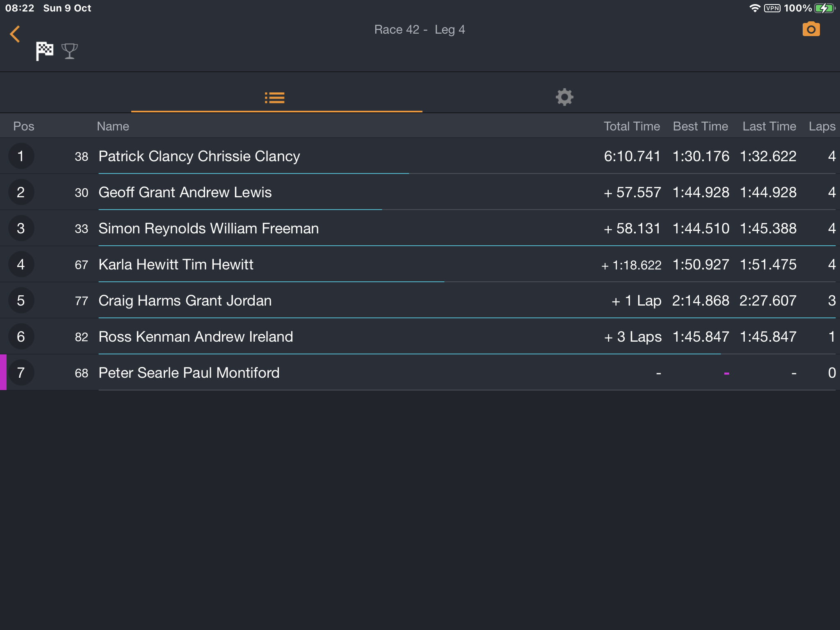Select the checkered flag race view

(44, 51)
